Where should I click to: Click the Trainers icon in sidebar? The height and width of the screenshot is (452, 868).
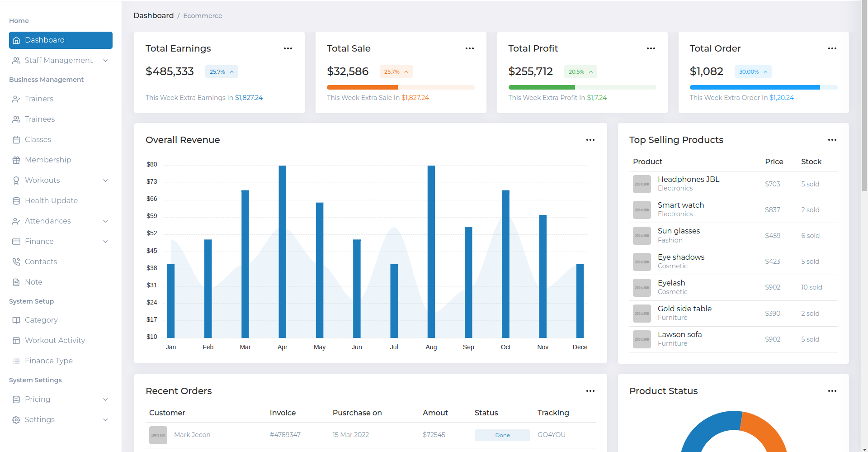click(16, 99)
